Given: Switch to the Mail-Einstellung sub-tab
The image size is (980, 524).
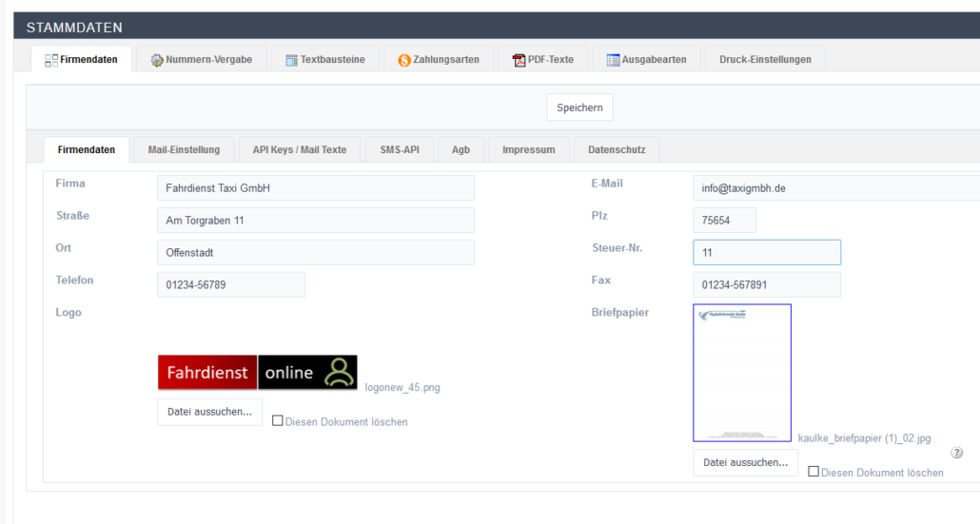Looking at the screenshot, I should (184, 150).
